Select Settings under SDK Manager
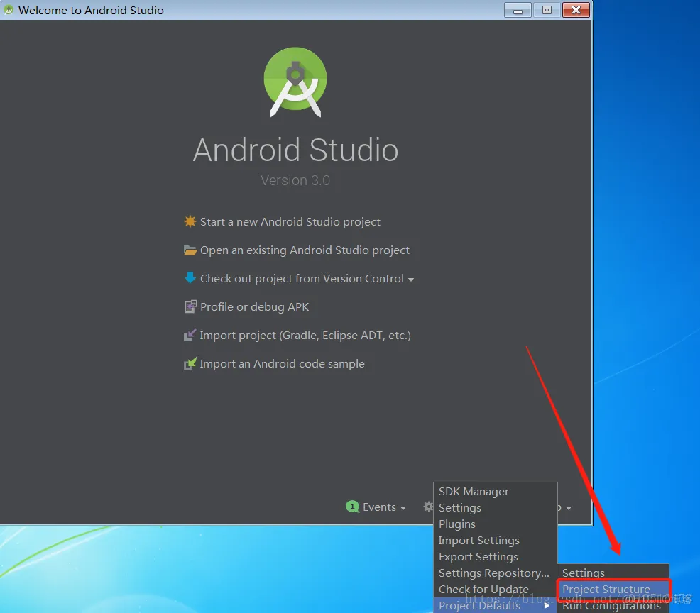This screenshot has height=613, width=700. point(495,508)
